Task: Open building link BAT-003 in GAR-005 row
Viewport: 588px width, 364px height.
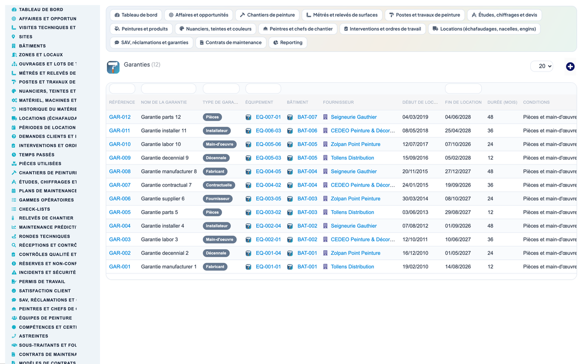Action: click(307, 212)
